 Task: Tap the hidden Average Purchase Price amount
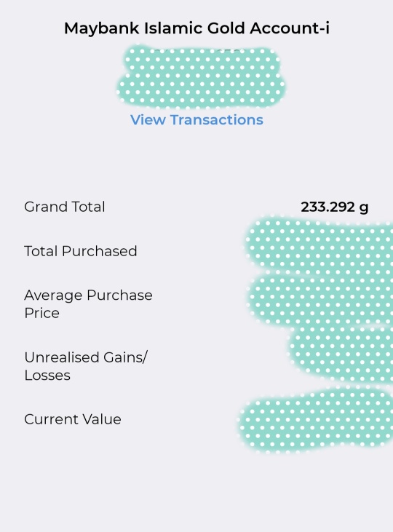pos(320,299)
